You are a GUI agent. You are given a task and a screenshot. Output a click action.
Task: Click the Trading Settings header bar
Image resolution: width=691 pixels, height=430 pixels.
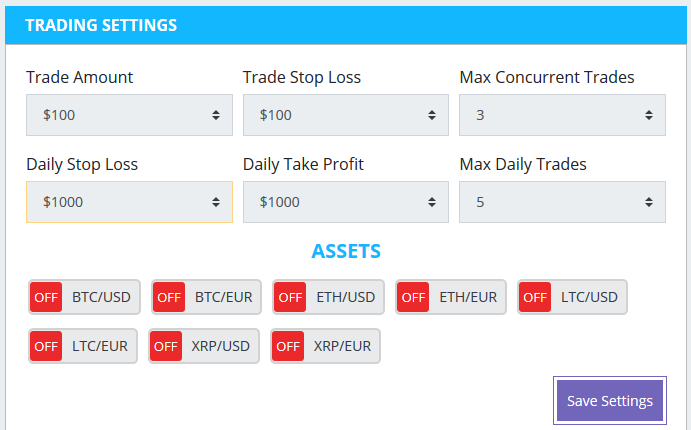click(x=345, y=25)
